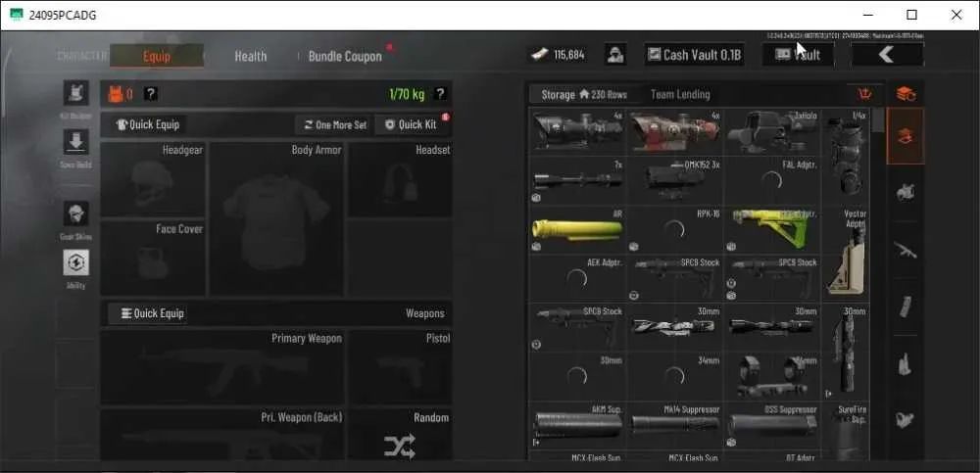Click the player avatar icon beside currency
The image size is (980, 473).
coord(615,55)
